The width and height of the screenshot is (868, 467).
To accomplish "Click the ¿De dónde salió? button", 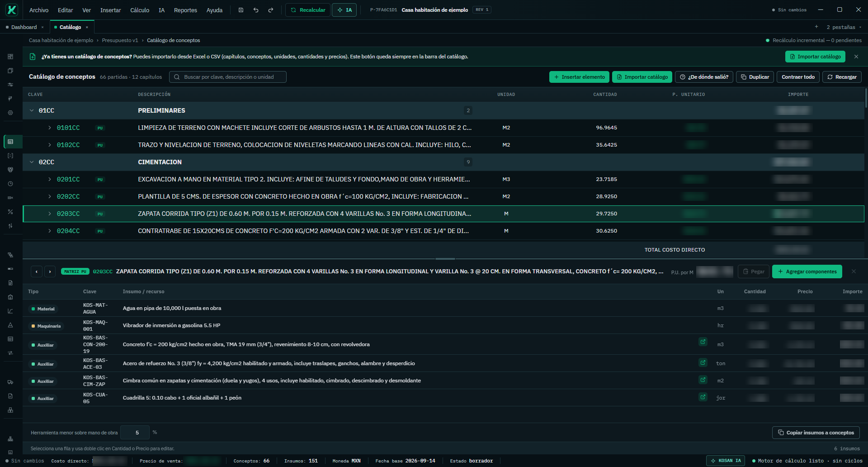I will pos(704,77).
